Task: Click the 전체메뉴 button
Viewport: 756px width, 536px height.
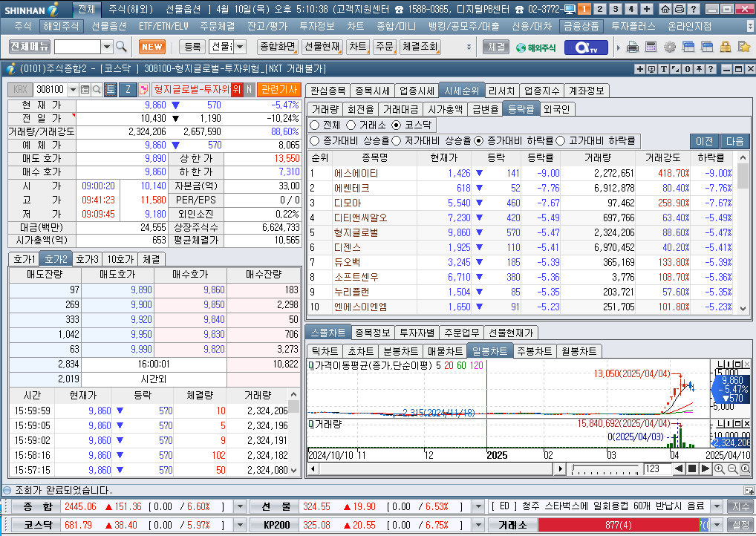Action: click(x=30, y=47)
